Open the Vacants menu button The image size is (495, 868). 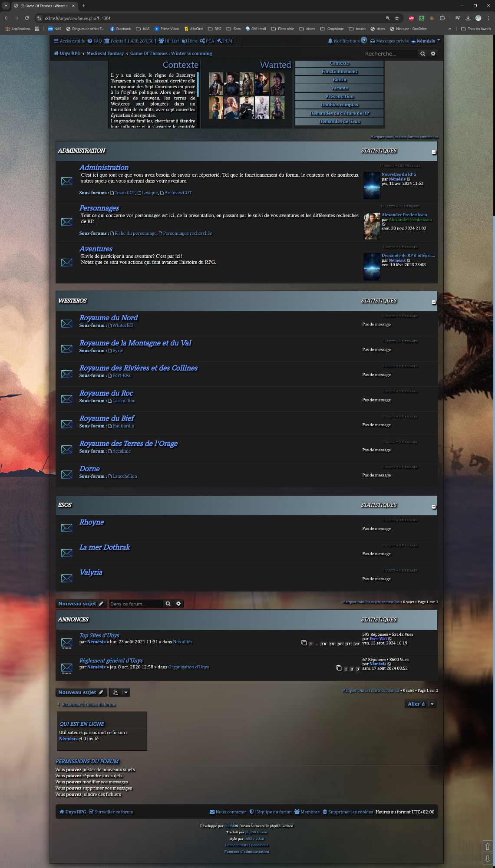click(340, 88)
